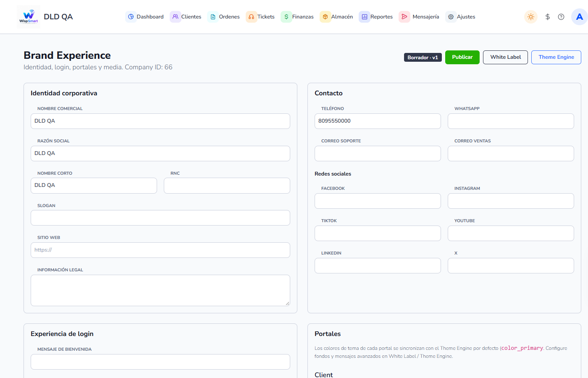The width and height of the screenshot is (588, 378).
Task: Click the TikTok input field
Action: coord(378,233)
